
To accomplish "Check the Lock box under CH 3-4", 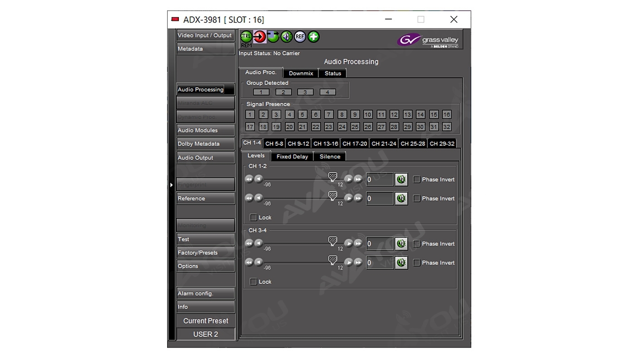I will (x=254, y=282).
